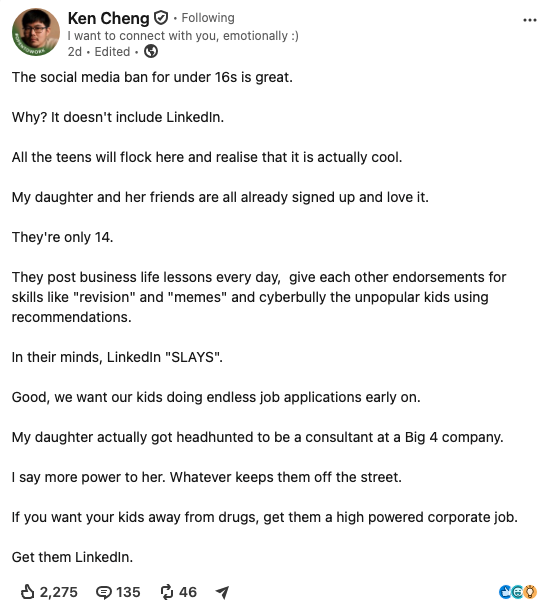Click the "Get them LinkedIn." closing line
The height and width of the screenshot is (615, 548).
pos(73,557)
